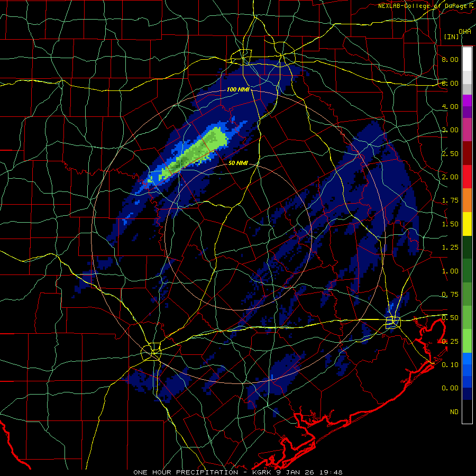Click the 50 NMI range ring label
The width and height of the screenshot is (476, 476).
point(238,163)
